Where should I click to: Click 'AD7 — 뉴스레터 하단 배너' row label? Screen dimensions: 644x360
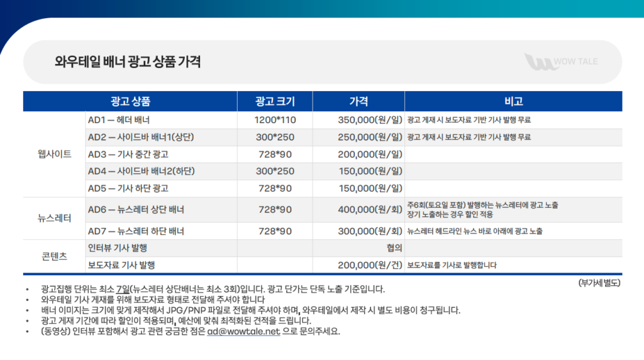point(136,231)
